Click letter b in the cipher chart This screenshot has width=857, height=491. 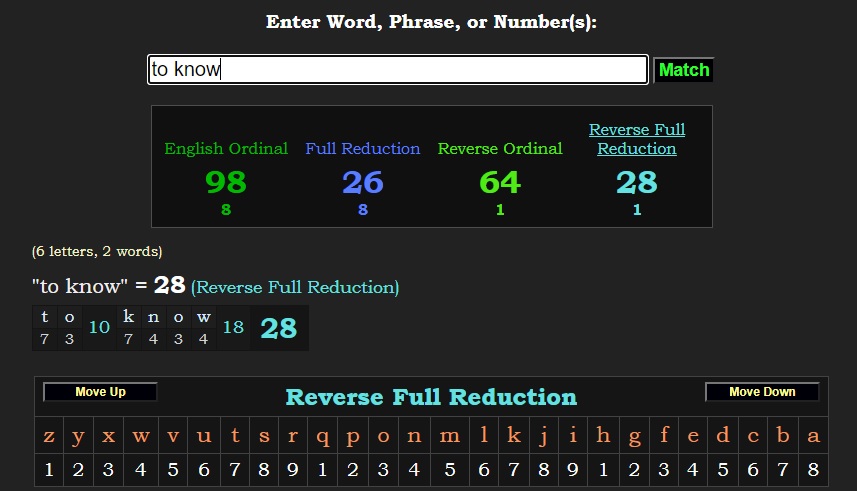point(783,435)
